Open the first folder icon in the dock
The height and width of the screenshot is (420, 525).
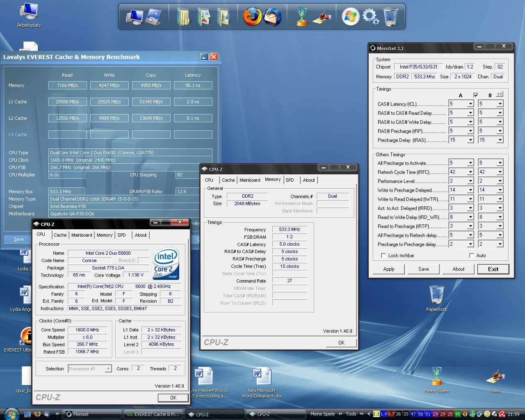coord(184,17)
